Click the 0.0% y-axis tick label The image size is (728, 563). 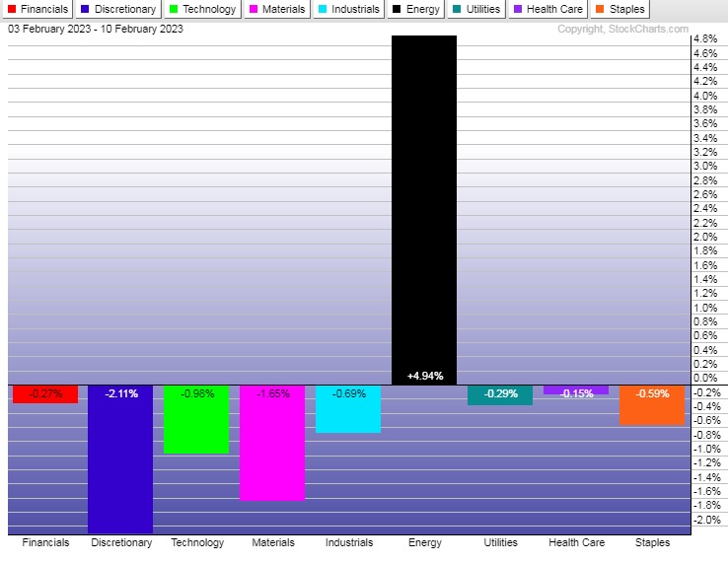point(705,379)
